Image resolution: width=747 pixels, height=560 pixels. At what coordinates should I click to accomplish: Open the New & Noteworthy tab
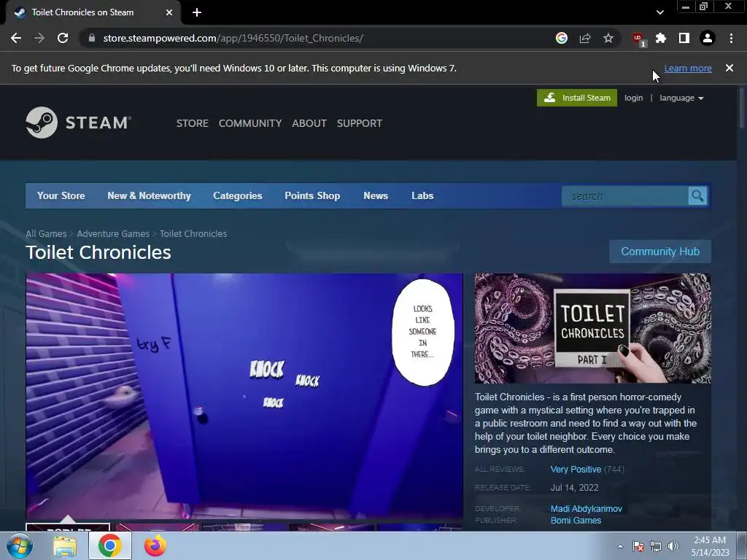click(149, 195)
